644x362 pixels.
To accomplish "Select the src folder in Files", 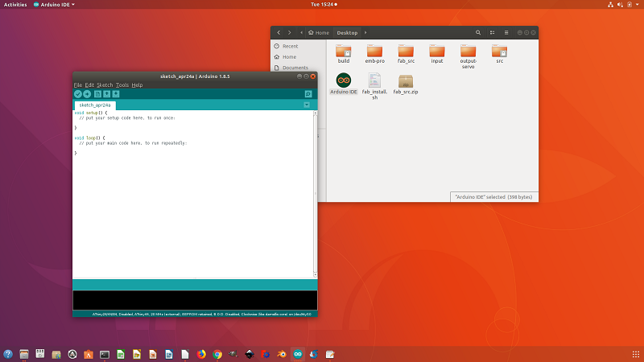I will 499,54.
